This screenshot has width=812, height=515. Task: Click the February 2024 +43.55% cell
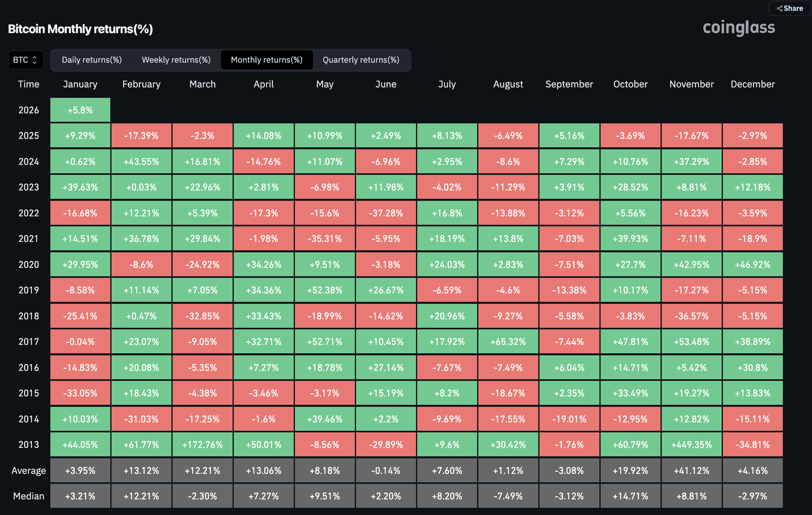pos(141,162)
